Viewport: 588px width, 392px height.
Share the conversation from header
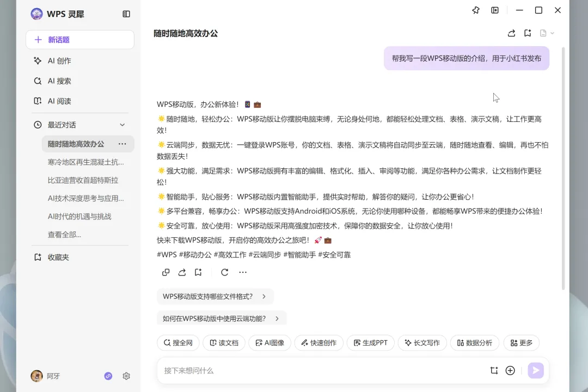pos(511,33)
